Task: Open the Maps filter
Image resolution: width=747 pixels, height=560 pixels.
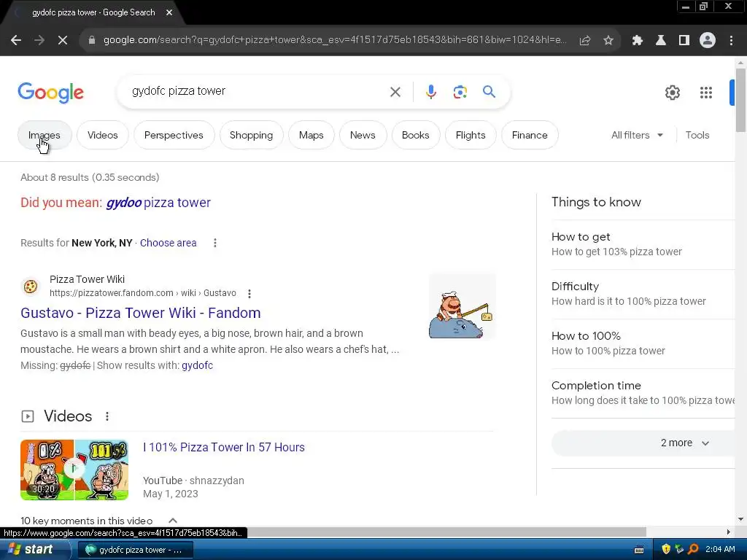Action: point(311,135)
